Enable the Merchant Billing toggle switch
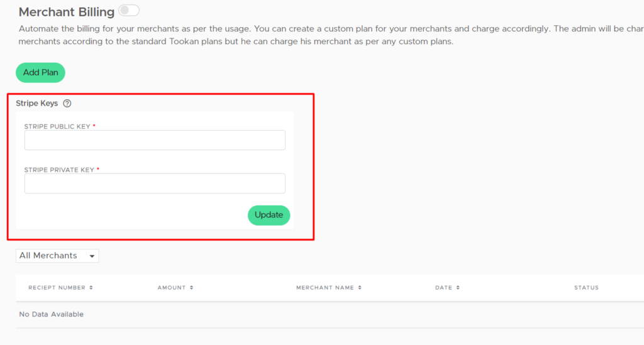The width and height of the screenshot is (644, 345). point(129,10)
